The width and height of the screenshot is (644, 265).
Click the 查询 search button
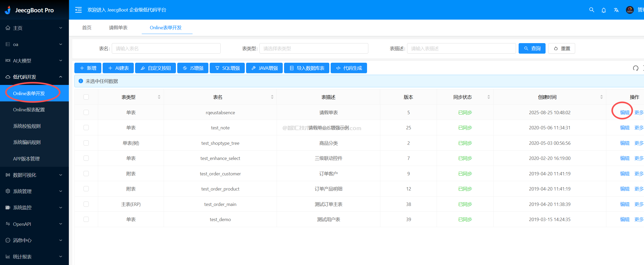click(532, 48)
